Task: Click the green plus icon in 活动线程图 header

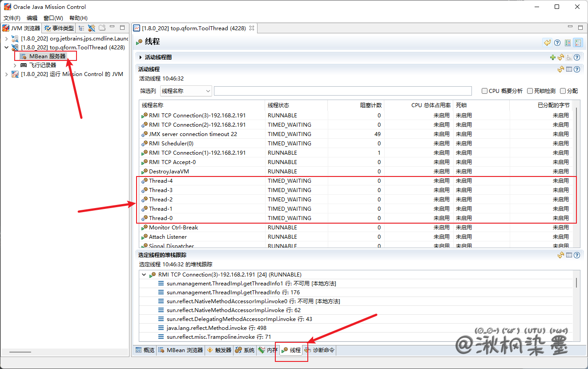Action: [x=553, y=57]
